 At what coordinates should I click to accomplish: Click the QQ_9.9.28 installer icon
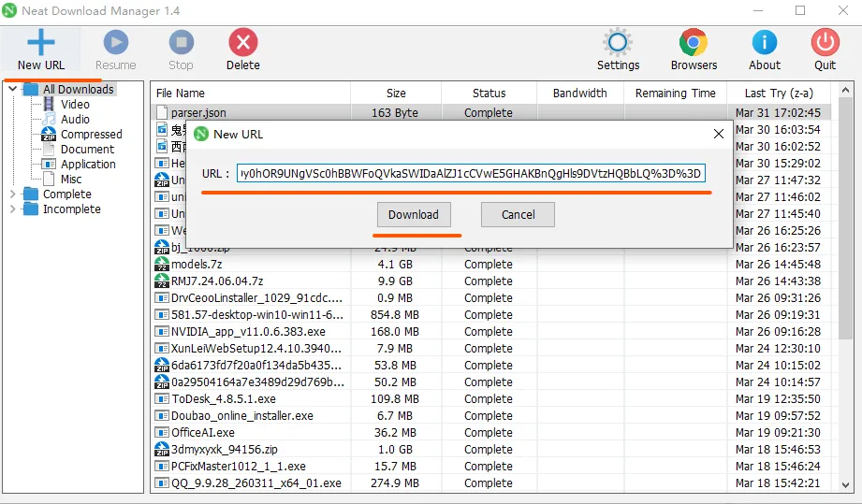tap(162, 483)
